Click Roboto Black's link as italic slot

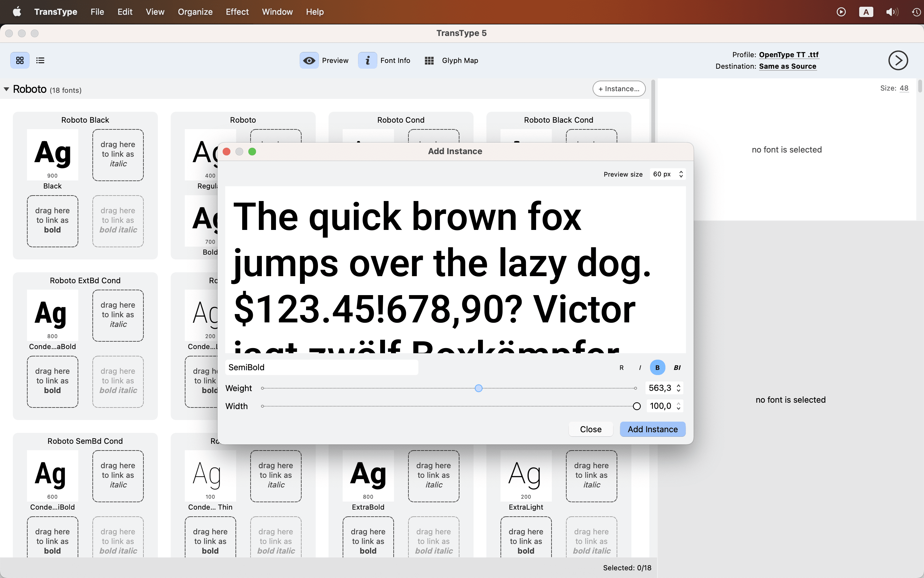118,155
